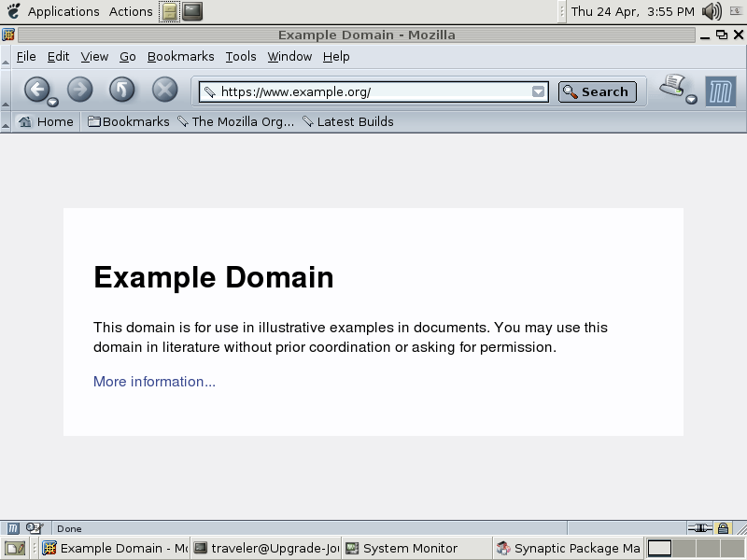
Task: Reload the current page
Action: (x=122, y=90)
